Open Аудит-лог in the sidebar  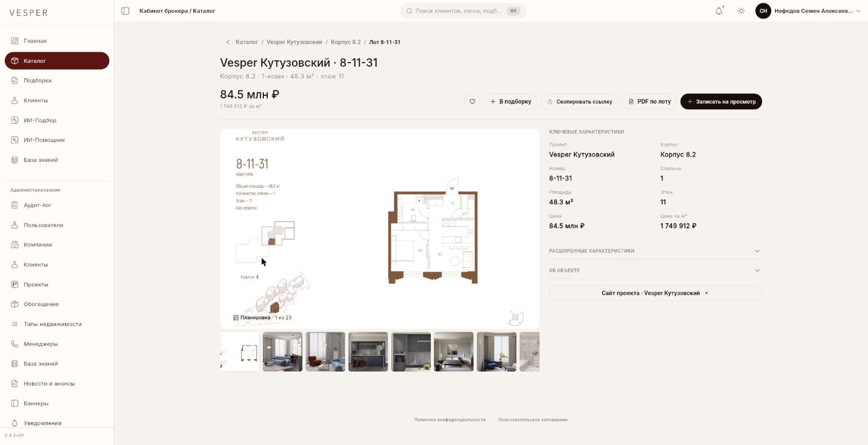pyautogui.click(x=57, y=205)
